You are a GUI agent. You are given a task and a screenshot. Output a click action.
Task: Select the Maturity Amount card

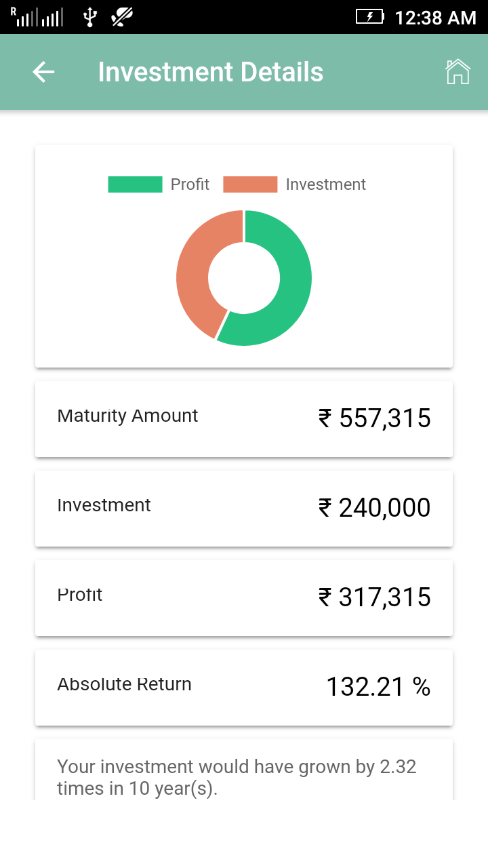[244, 418]
